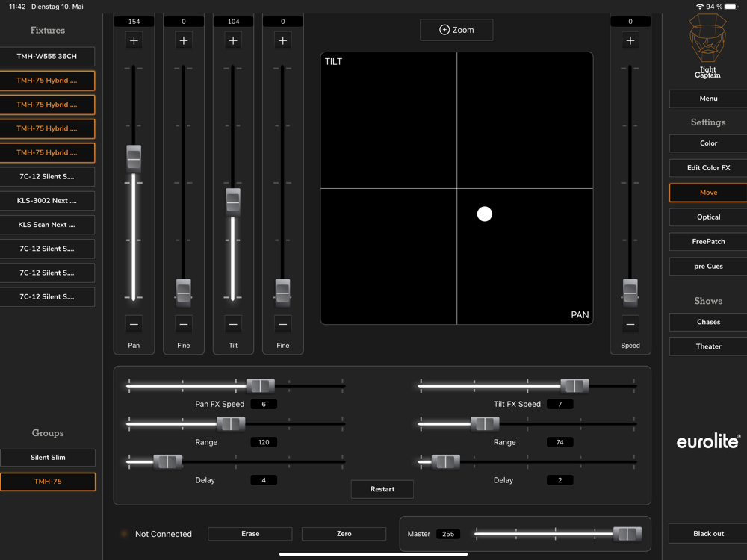Tap the battery status icon
This screenshot has width=747, height=560.
click(731, 7)
